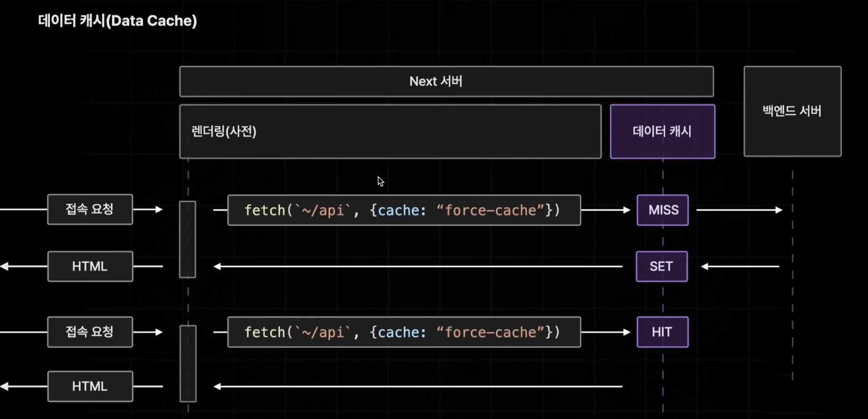Click the 데이터 캐시(Data Cache) title

118,21
